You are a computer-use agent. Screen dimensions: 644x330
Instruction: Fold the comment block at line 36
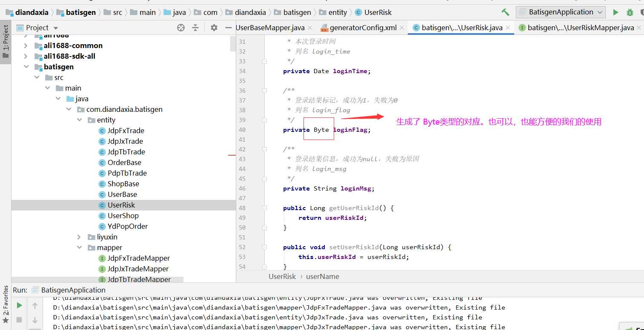coord(264,91)
